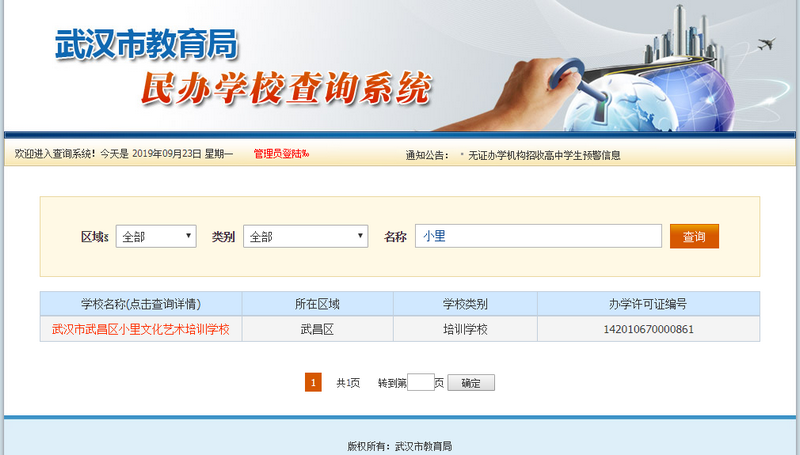Click the 共1页 page count text

pyautogui.click(x=348, y=383)
